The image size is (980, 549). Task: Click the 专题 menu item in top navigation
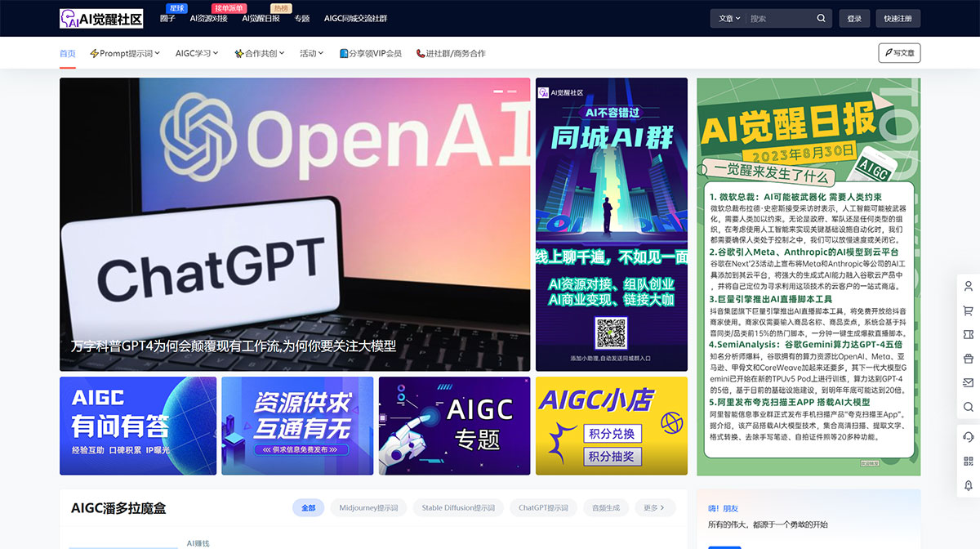click(x=301, y=17)
